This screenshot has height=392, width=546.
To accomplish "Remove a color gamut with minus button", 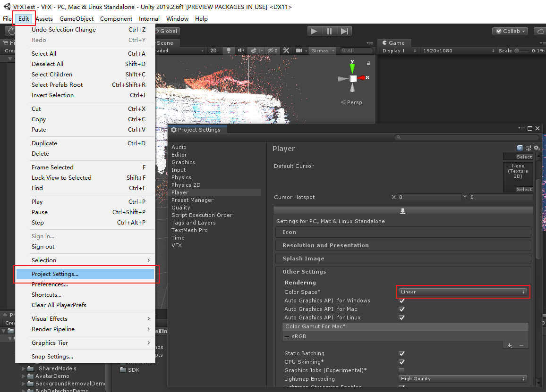I will (x=521, y=345).
